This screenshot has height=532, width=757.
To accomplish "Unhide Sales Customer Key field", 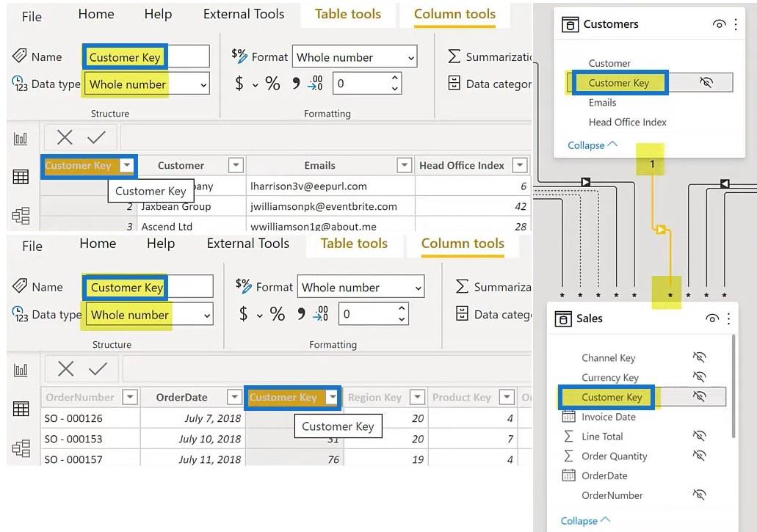I will pyautogui.click(x=699, y=396).
